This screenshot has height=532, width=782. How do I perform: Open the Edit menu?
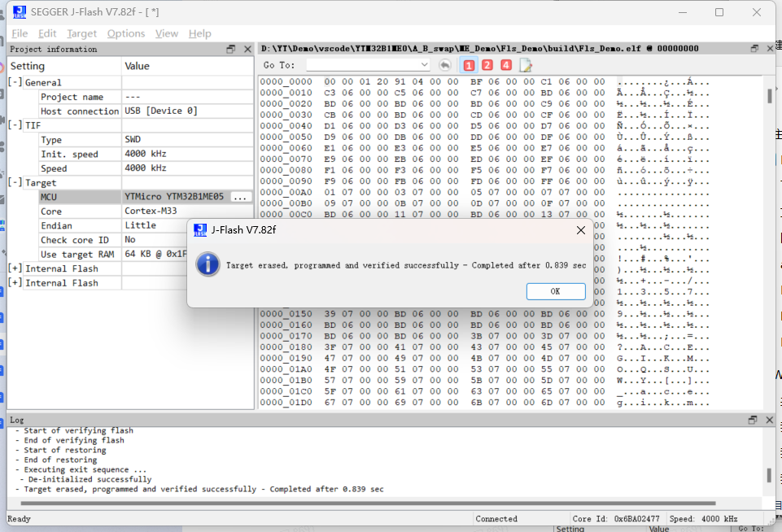(47, 33)
